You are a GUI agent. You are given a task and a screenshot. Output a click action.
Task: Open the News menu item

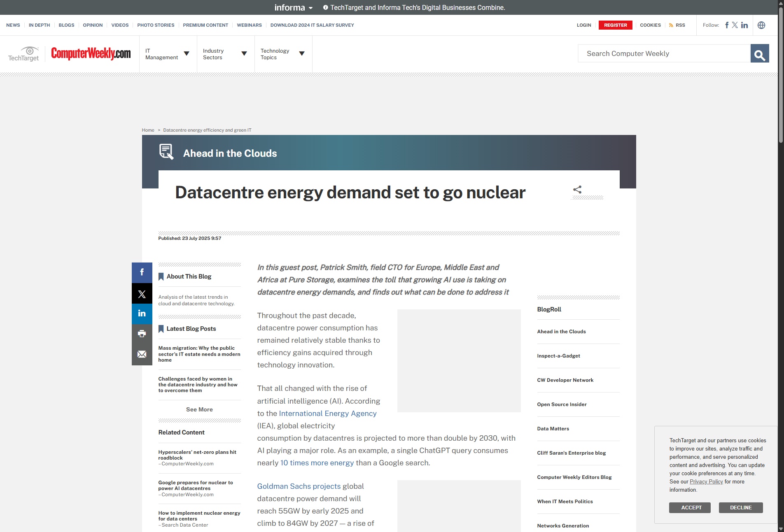tap(13, 25)
